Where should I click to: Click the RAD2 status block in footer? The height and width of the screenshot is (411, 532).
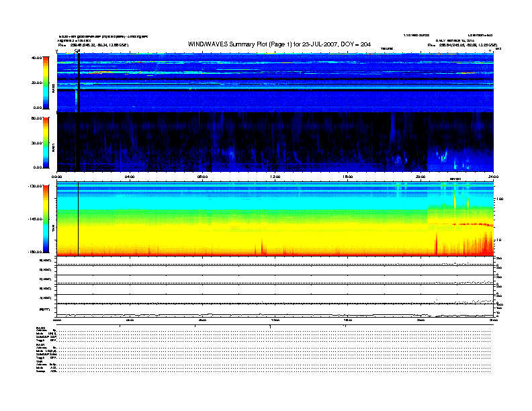47,334
